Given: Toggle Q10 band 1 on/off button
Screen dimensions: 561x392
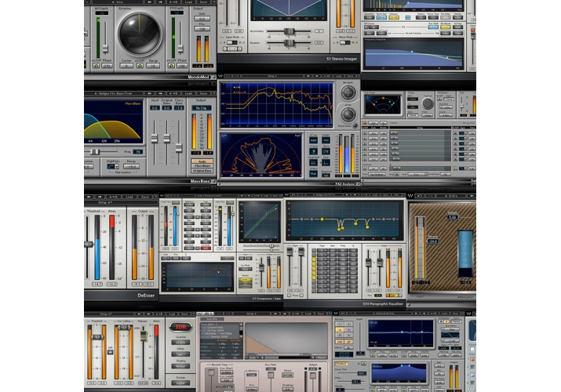Looking at the screenshot, I should tap(314, 251).
